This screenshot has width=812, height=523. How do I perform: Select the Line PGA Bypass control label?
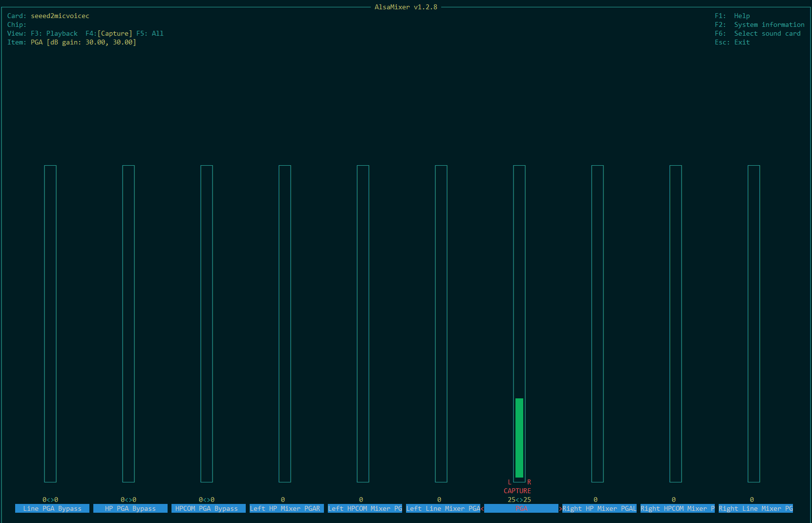point(52,508)
